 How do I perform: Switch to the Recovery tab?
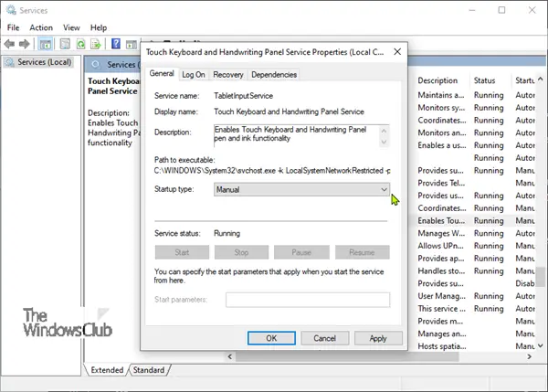coord(227,75)
